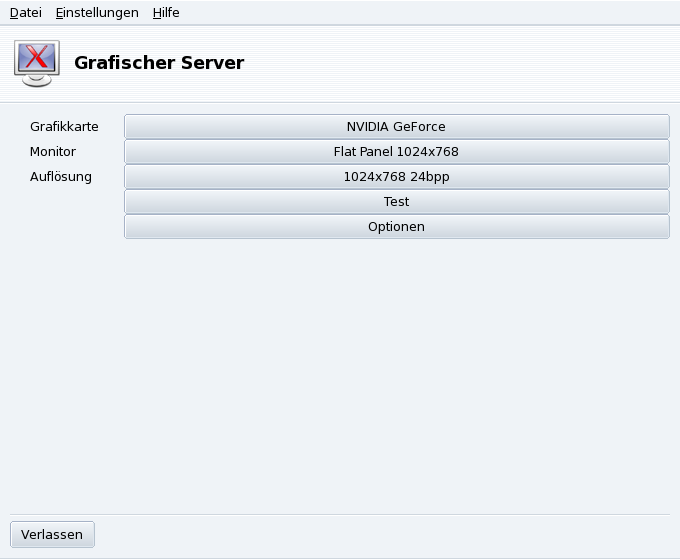The width and height of the screenshot is (680, 560).
Task: Click the separator line above Verlassen
Action: pyautogui.click(x=340, y=514)
